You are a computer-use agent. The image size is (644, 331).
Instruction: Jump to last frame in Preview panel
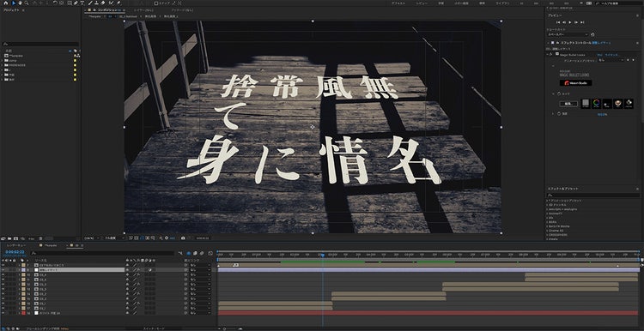coord(582,22)
